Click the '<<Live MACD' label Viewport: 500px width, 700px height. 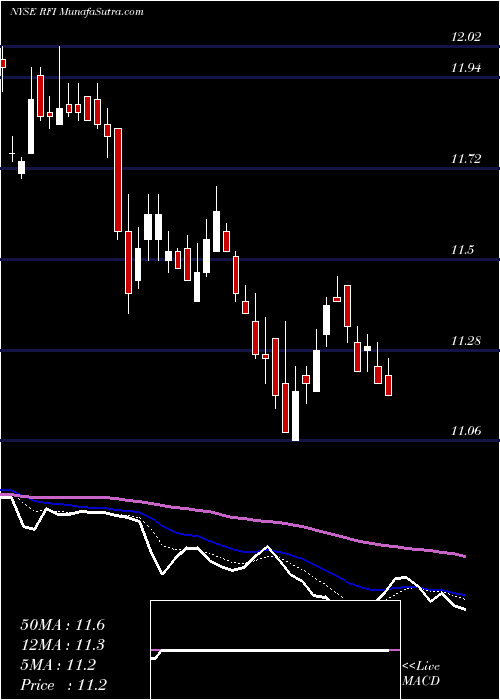coord(421,674)
